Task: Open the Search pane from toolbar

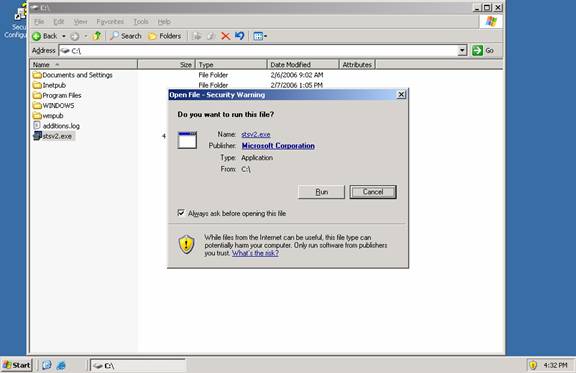Action: (126, 36)
